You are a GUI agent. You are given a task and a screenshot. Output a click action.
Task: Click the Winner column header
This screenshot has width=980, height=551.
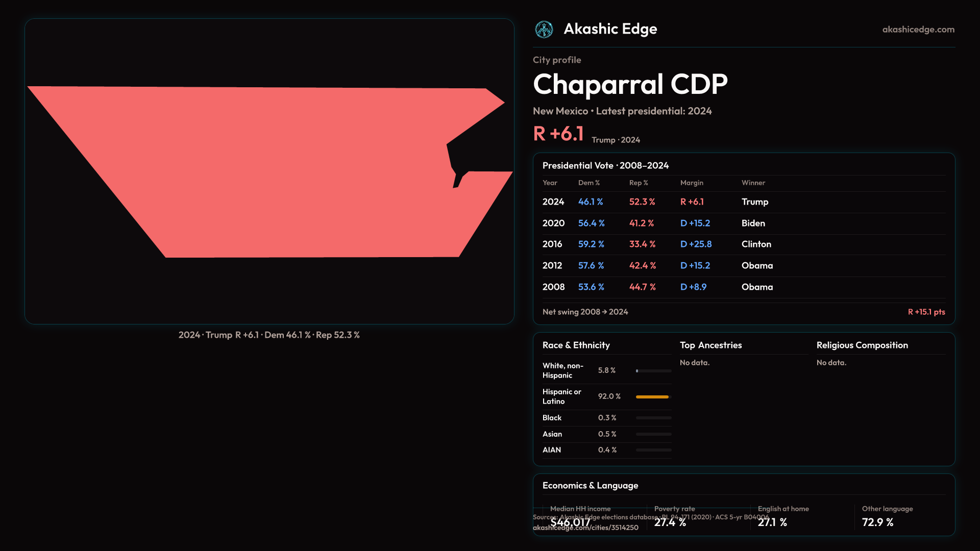pos(753,183)
